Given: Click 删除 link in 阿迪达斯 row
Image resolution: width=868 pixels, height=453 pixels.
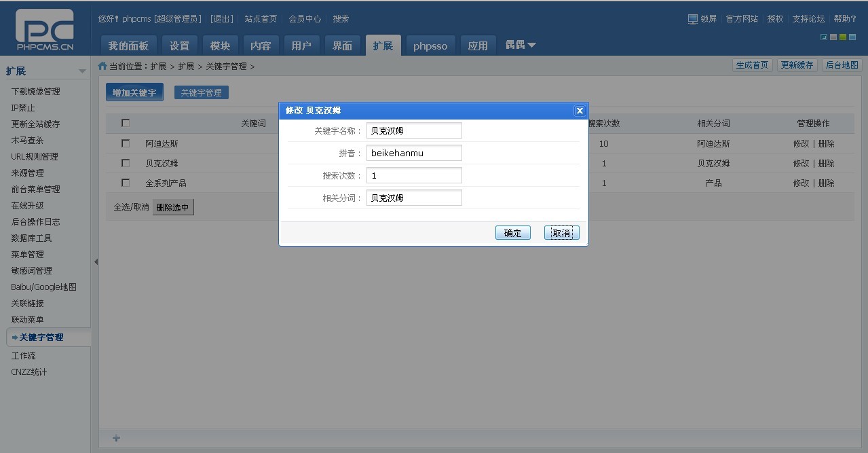Looking at the screenshot, I should [827, 143].
